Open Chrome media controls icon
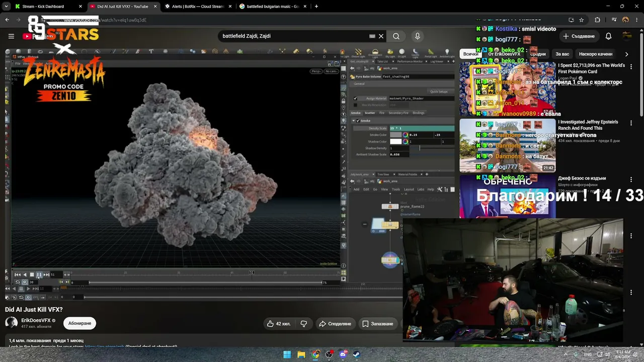644x362 pixels. 614,20
